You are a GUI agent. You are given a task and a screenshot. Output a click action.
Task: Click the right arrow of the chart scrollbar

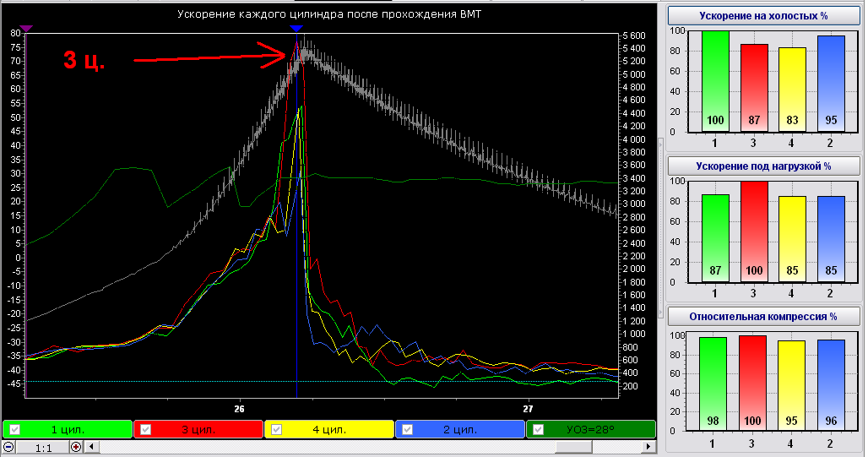(648, 447)
